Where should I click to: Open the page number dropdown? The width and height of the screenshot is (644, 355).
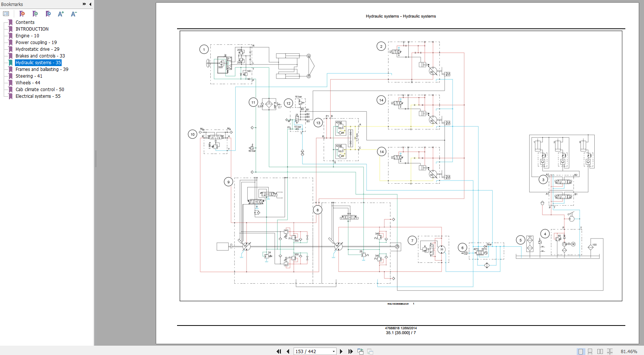[334, 351]
